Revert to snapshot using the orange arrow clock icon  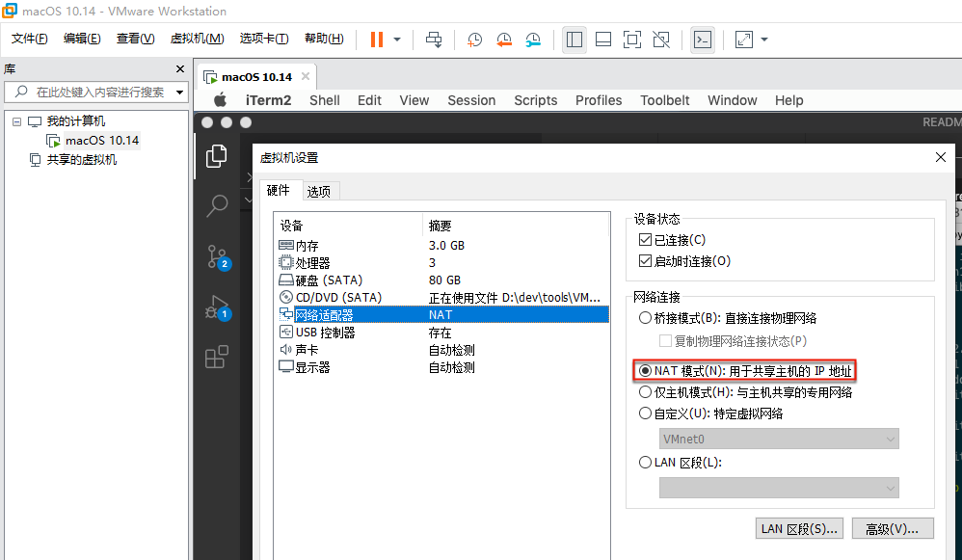click(504, 40)
